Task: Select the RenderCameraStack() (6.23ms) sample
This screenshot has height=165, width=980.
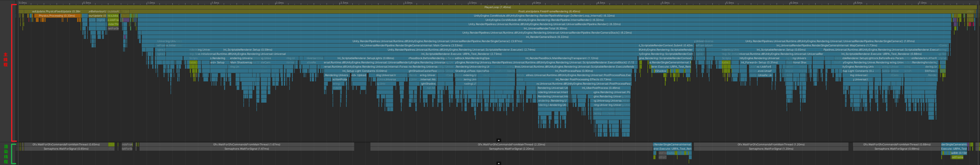Action: (546, 33)
